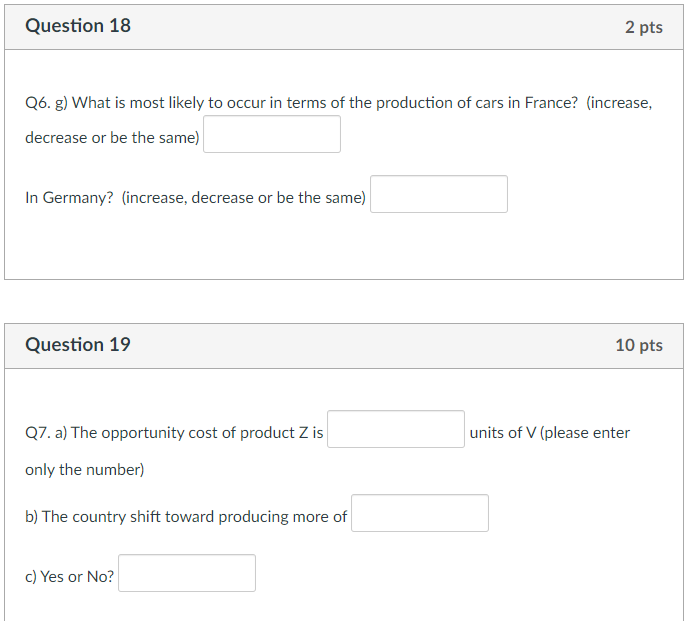
Task: Click the 'Q6. g)' question prefix
Action: (46, 103)
